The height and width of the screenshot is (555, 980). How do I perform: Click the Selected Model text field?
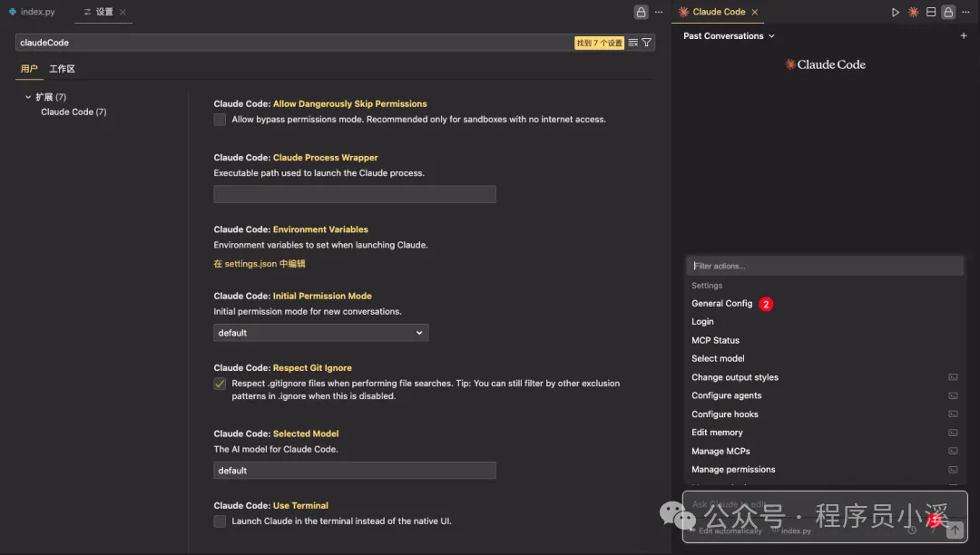(355, 470)
